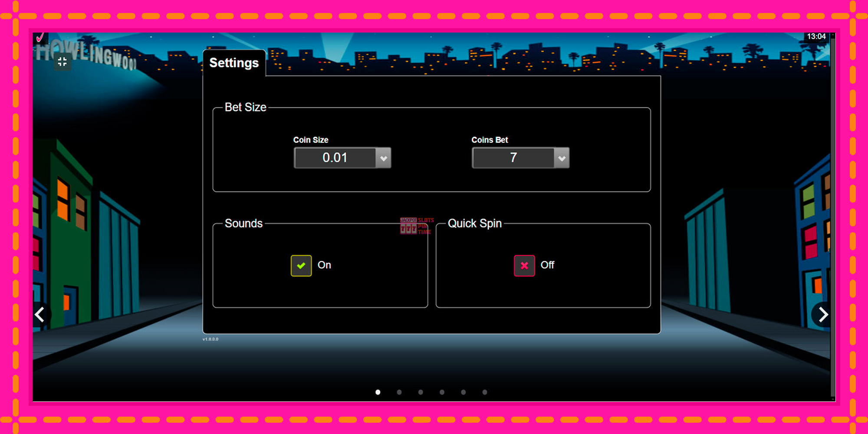Click the Coin Size value 0.01
Screen dimensions: 868x434
335,158
